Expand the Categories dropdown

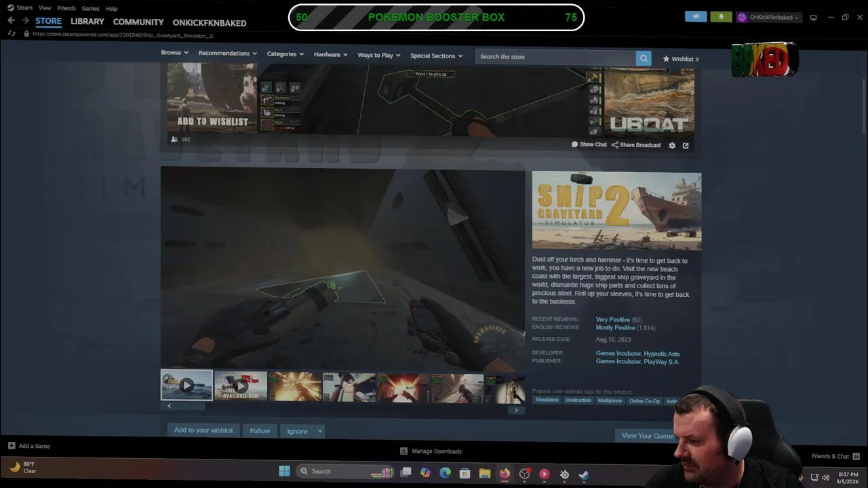(x=285, y=54)
